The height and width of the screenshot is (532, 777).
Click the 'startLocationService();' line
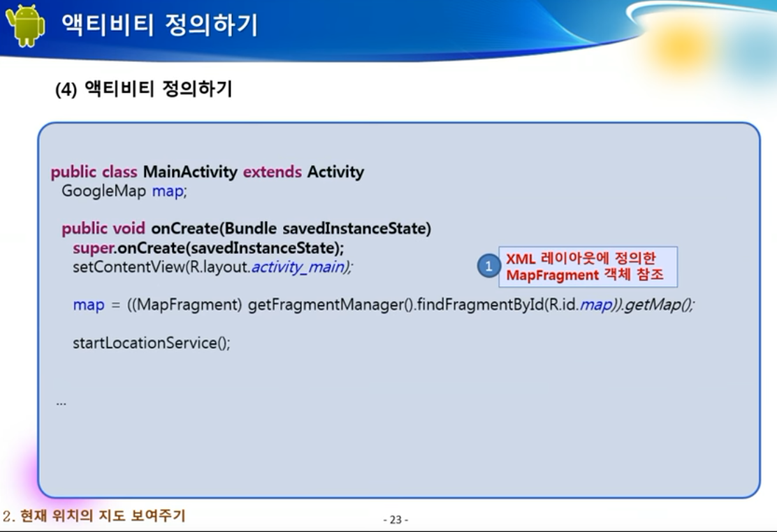click(152, 343)
